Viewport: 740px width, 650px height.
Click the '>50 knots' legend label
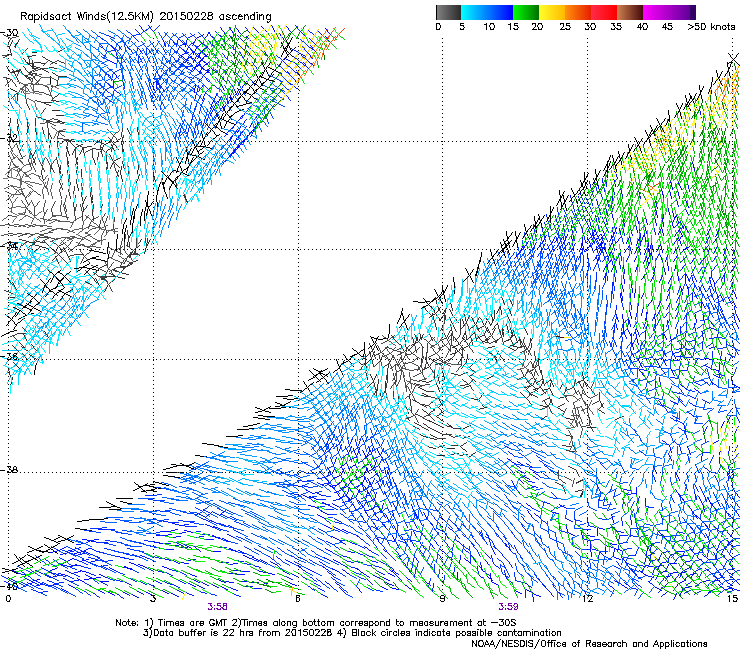pos(711,27)
